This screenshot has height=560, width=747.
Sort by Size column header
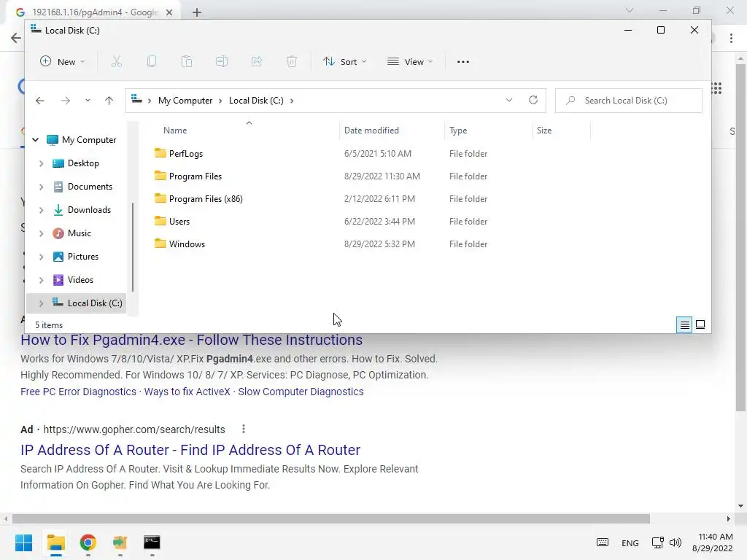point(544,131)
